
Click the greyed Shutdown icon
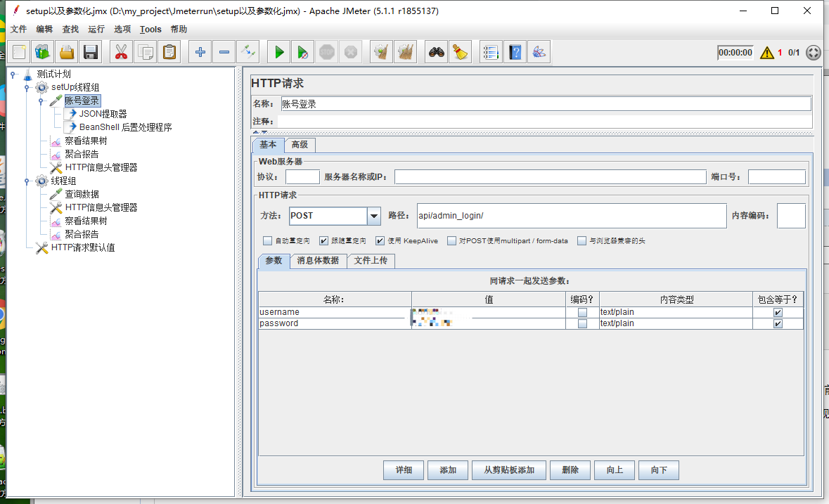(x=351, y=52)
